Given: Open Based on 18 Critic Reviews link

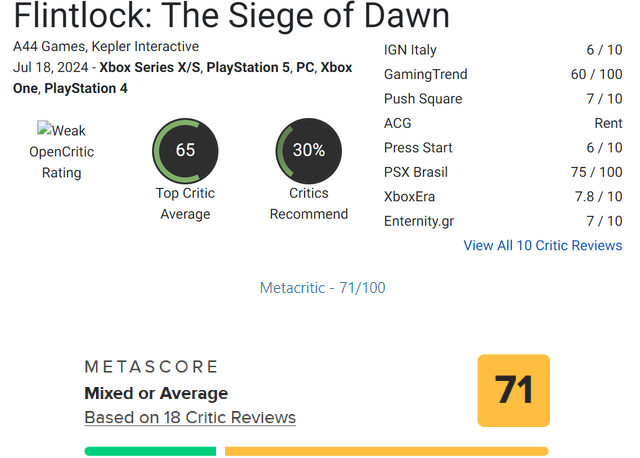Looking at the screenshot, I should [x=190, y=418].
